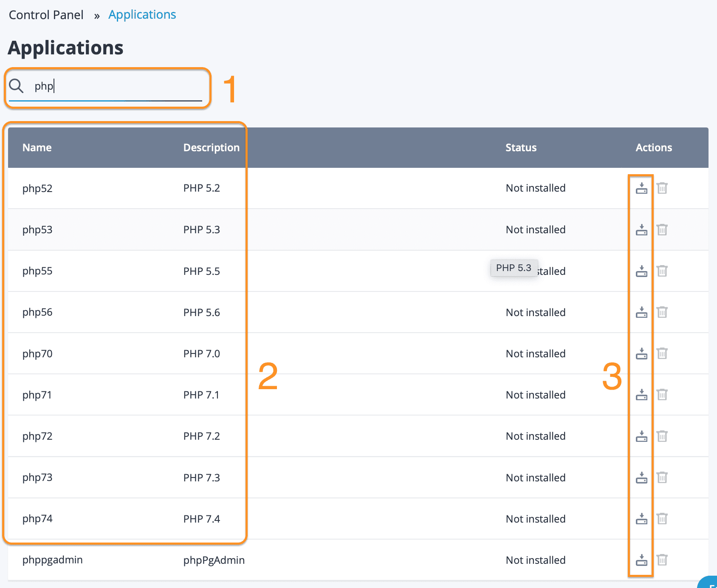The width and height of the screenshot is (717, 588).
Task: Remove php73 with the trash icon
Action: point(662,478)
